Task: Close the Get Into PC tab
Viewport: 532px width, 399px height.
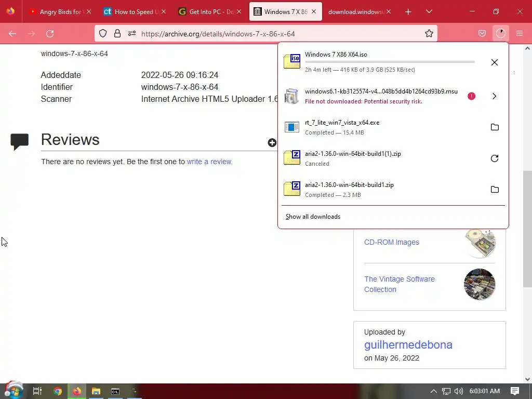Action: (x=239, y=11)
